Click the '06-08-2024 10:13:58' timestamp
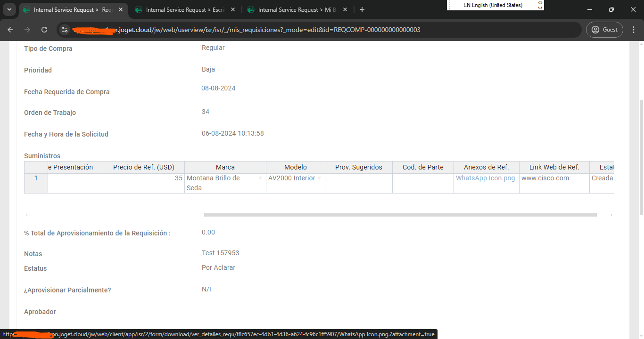The width and height of the screenshot is (644, 339). [233, 133]
